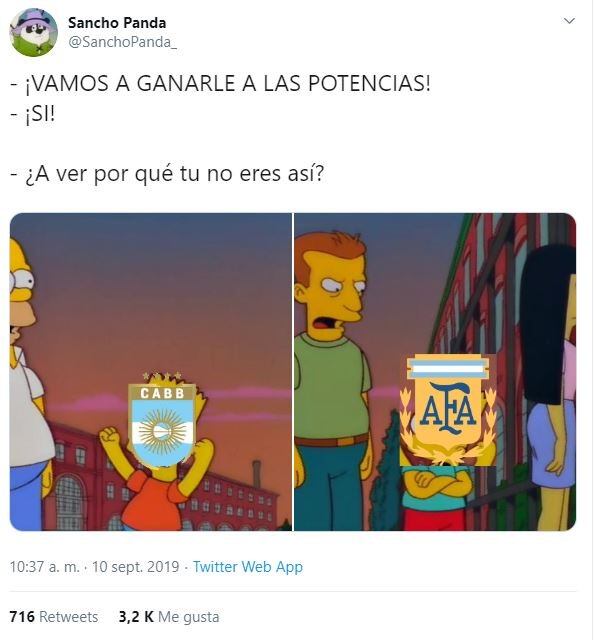594x640 pixels.
Task: Click the Sancho Panda display name
Action: pyautogui.click(x=117, y=23)
